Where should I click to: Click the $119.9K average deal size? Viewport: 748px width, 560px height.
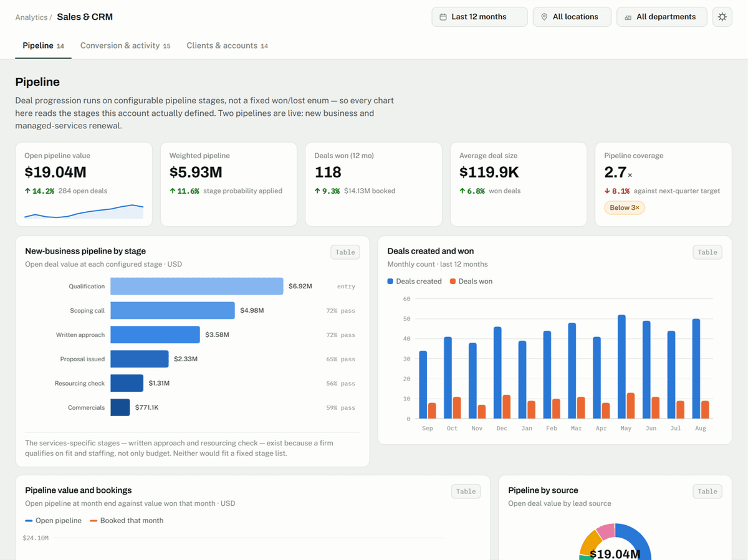pos(489,172)
